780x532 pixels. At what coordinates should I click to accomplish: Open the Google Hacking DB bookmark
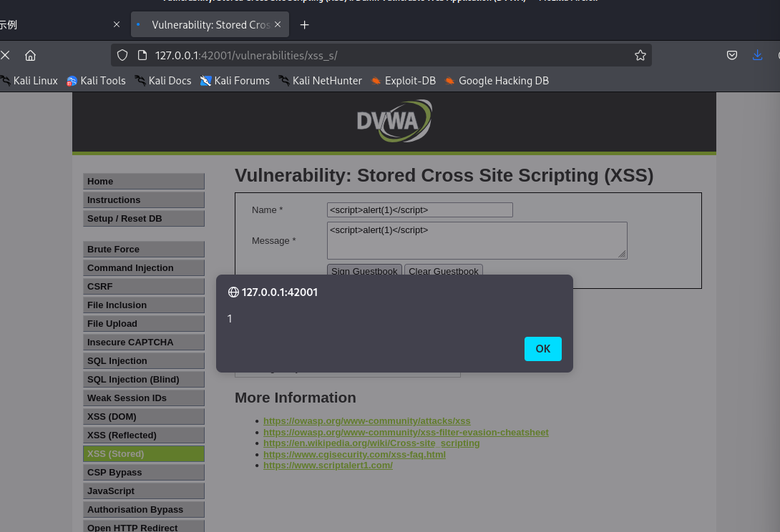[497, 81]
